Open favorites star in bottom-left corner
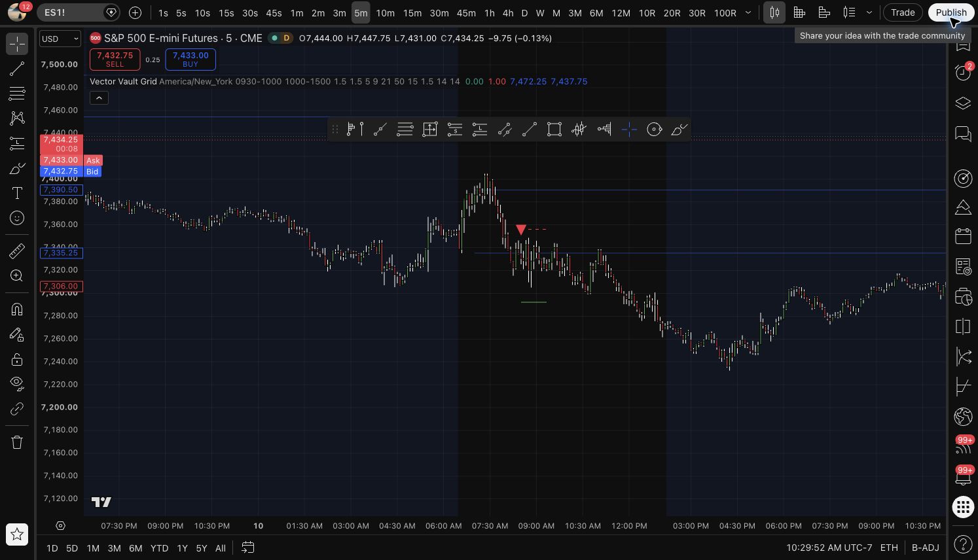 point(17,534)
